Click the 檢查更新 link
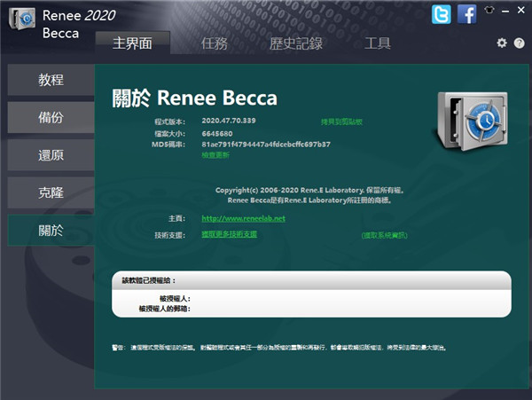The width and height of the screenshot is (532, 400). [x=215, y=155]
